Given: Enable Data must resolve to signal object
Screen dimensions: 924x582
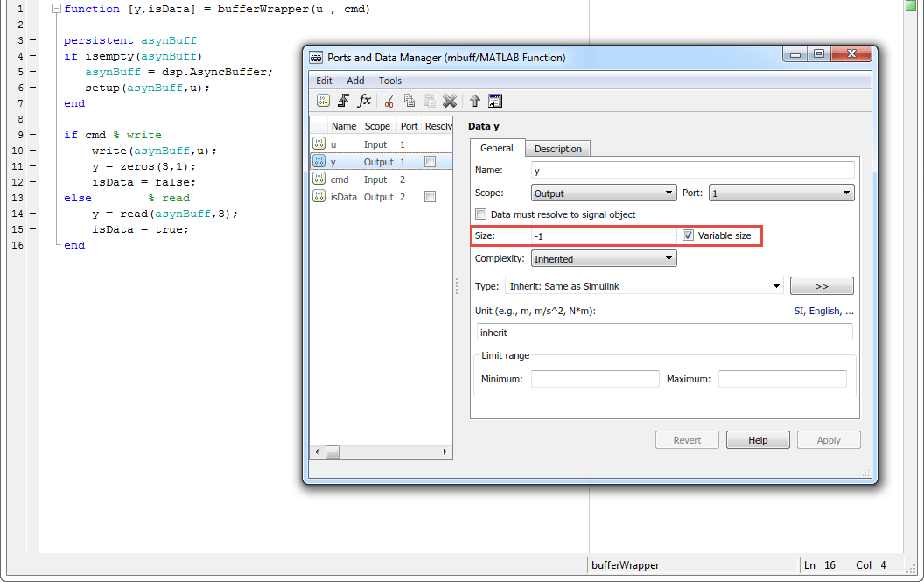Looking at the screenshot, I should pyautogui.click(x=481, y=214).
